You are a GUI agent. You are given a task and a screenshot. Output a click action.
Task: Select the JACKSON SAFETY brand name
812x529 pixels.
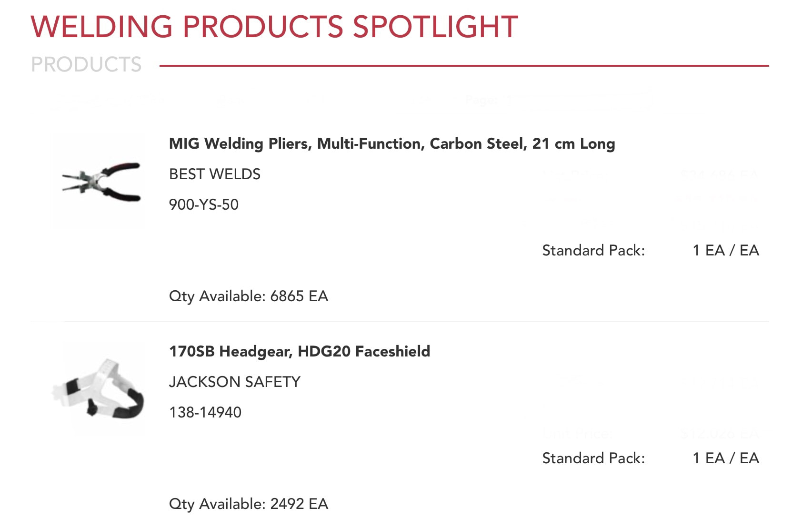[x=235, y=382]
